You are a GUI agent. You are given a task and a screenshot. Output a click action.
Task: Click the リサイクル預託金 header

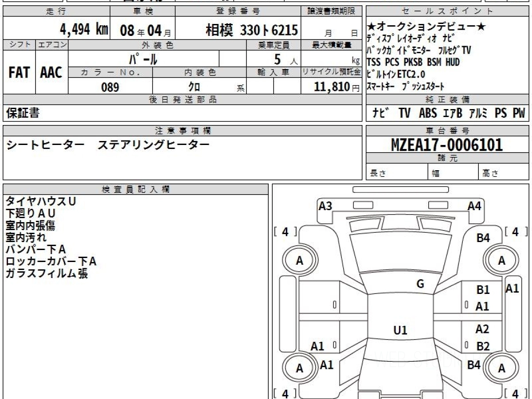pos(332,73)
